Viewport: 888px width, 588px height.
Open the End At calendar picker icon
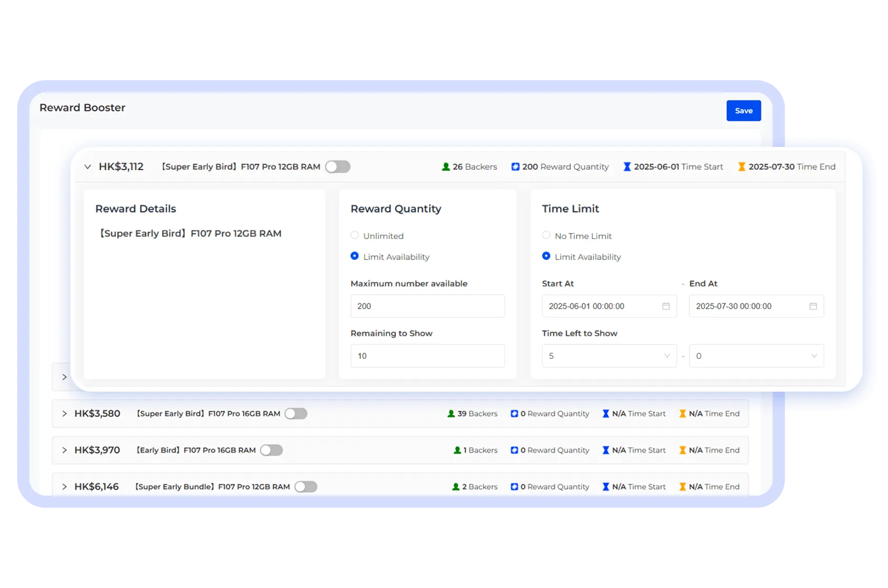[x=812, y=306]
